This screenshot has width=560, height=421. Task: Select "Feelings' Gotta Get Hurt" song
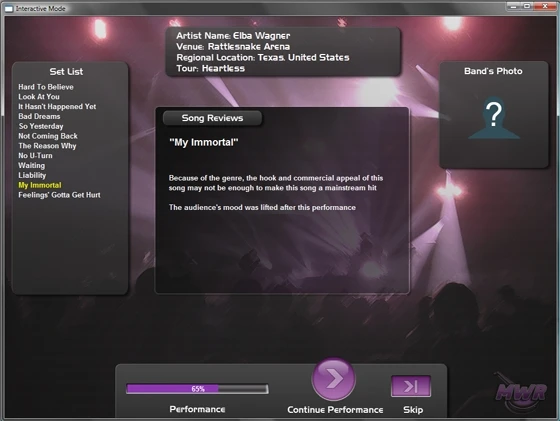tap(59, 195)
